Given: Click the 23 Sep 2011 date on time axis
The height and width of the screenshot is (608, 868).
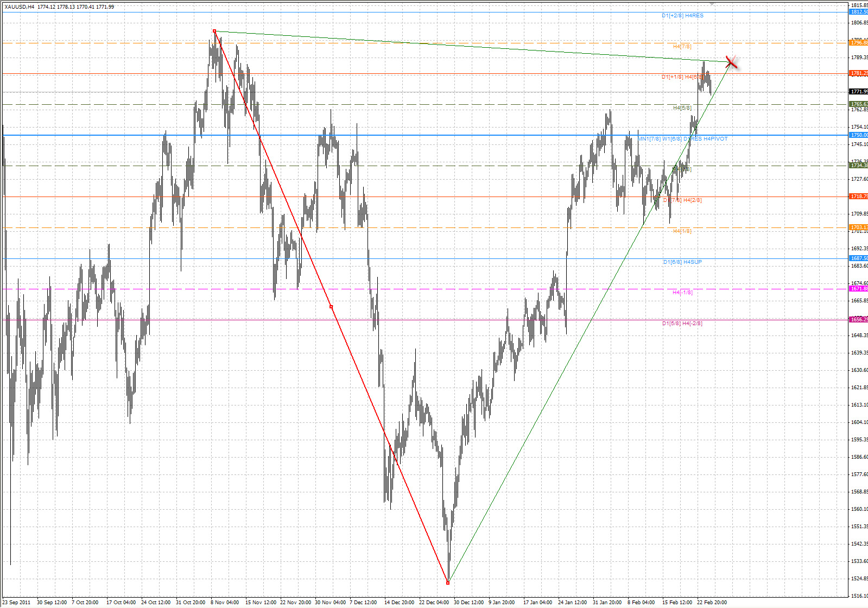Looking at the screenshot, I should 16,602.
